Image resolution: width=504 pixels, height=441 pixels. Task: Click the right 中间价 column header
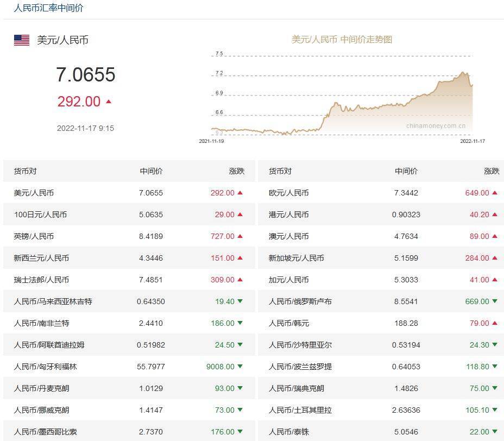(406, 171)
